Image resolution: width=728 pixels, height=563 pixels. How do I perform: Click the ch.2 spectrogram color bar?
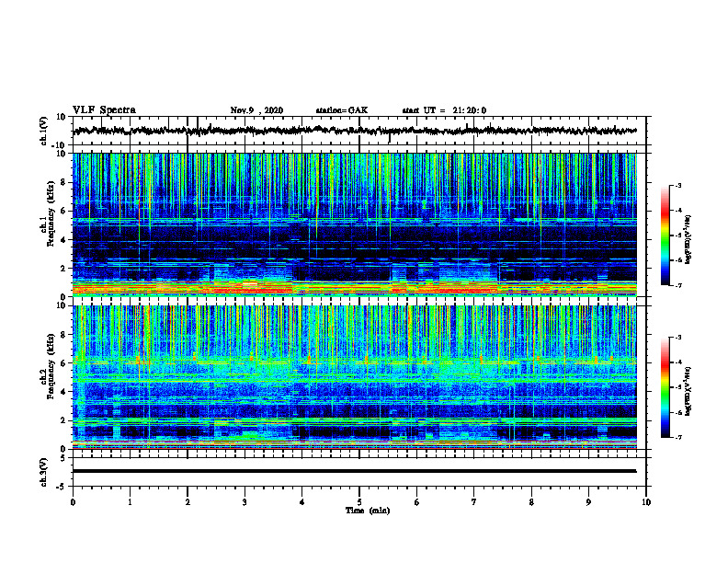[x=665, y=387]
